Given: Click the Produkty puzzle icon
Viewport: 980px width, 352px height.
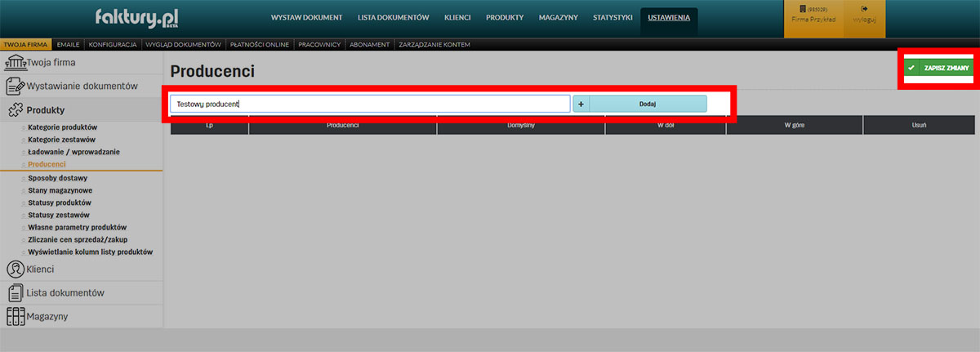Looking at the screenshot, I should (16, 110).
